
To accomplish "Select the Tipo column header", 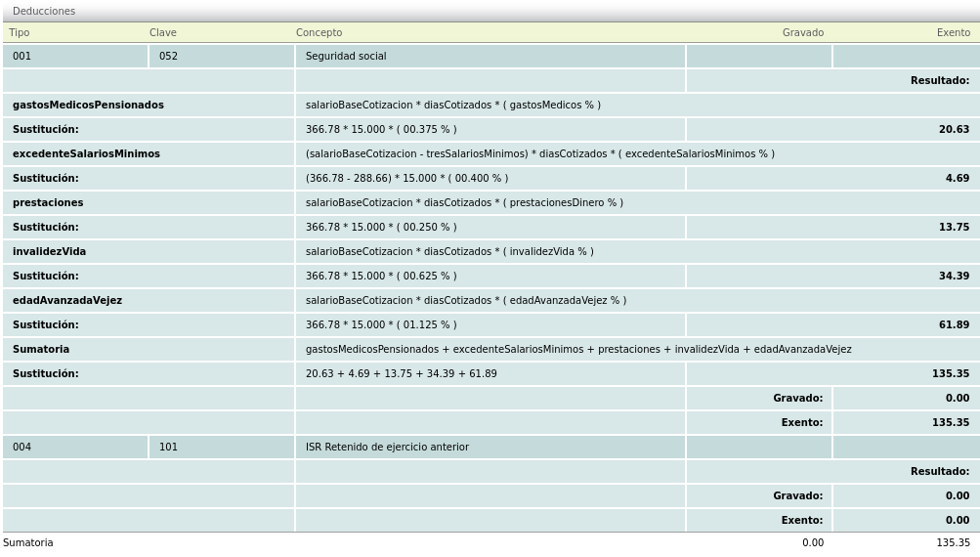I will coord(20,32).
